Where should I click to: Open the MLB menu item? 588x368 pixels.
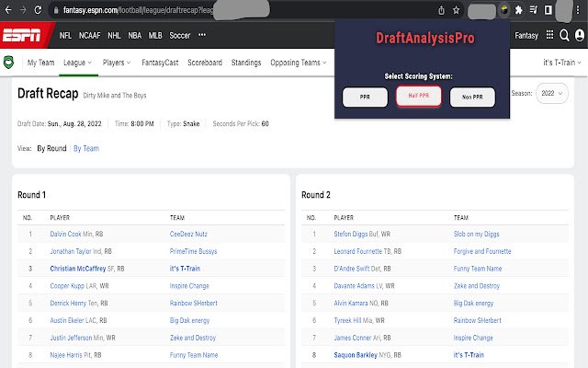coord(155,35)
